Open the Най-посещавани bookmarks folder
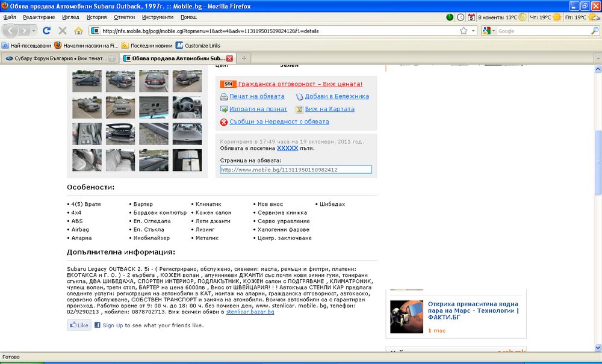The width and height of the screenshot is (602, 364). (x=26, y=45)
